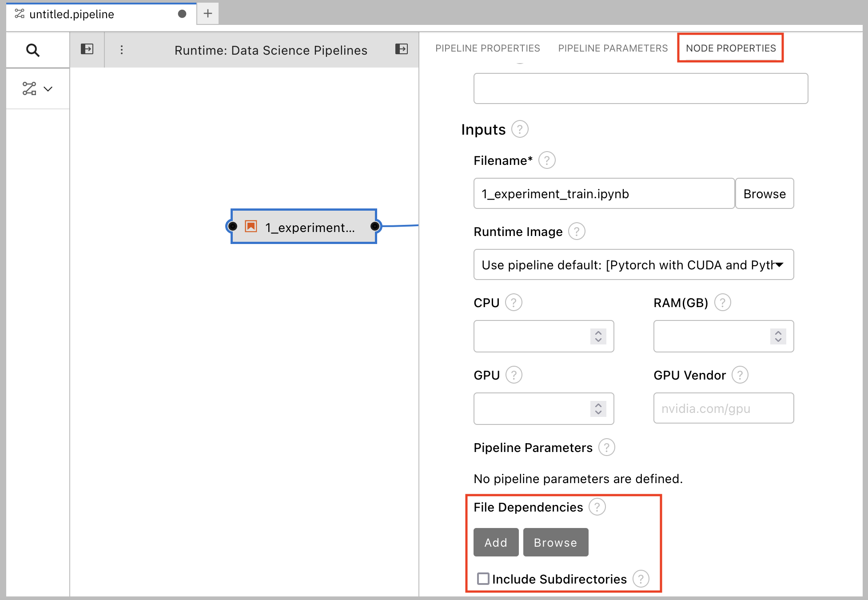The image size is (868, 600).
Task: Show help for RAM(GB) field
Action: tap(723, 303)
